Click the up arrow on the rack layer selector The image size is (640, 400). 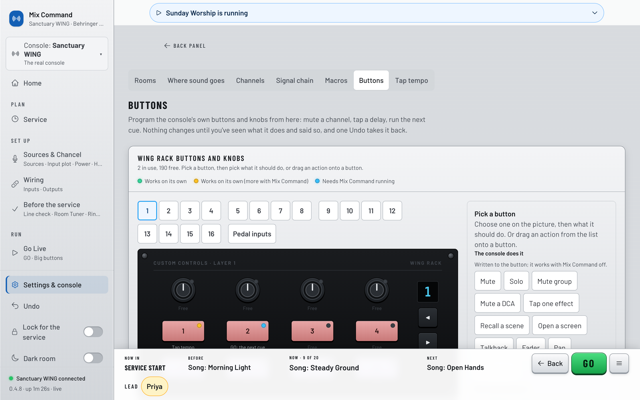(428, 318)
